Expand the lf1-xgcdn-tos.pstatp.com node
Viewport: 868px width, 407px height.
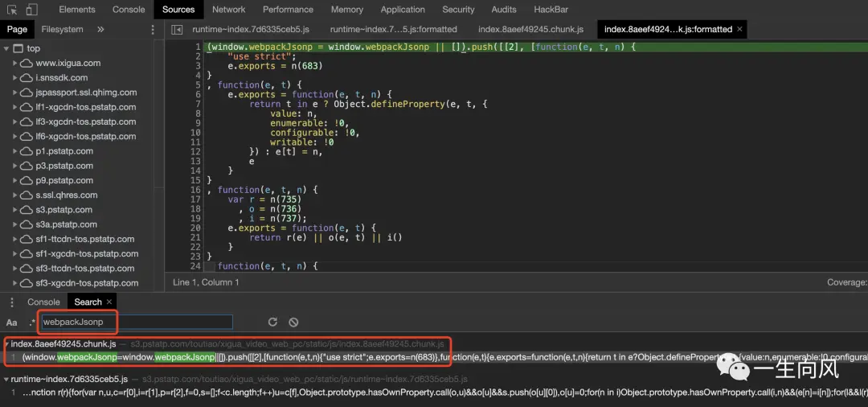pos(15,108)
